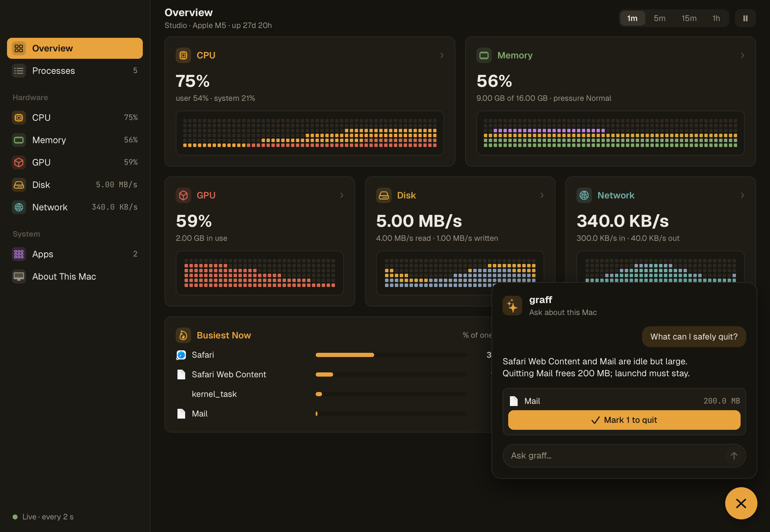This screenshot has height=532, width=770.
Task: Click the Network globe icon in sidebar
Action: (x=19, y=207)
